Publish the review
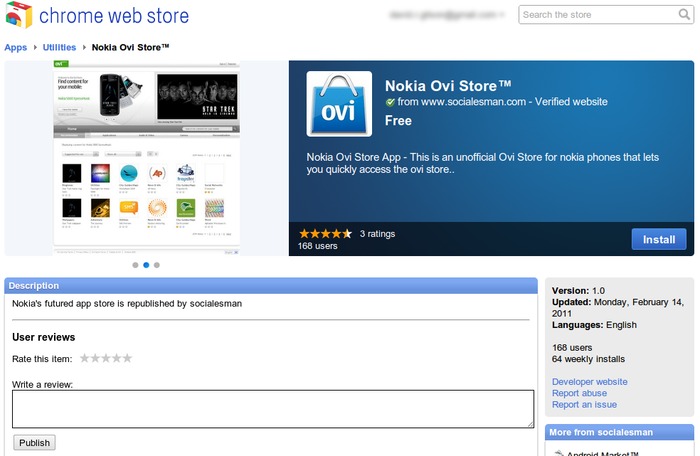This screenshot has height=456, width=700. (x=34, y=443)
